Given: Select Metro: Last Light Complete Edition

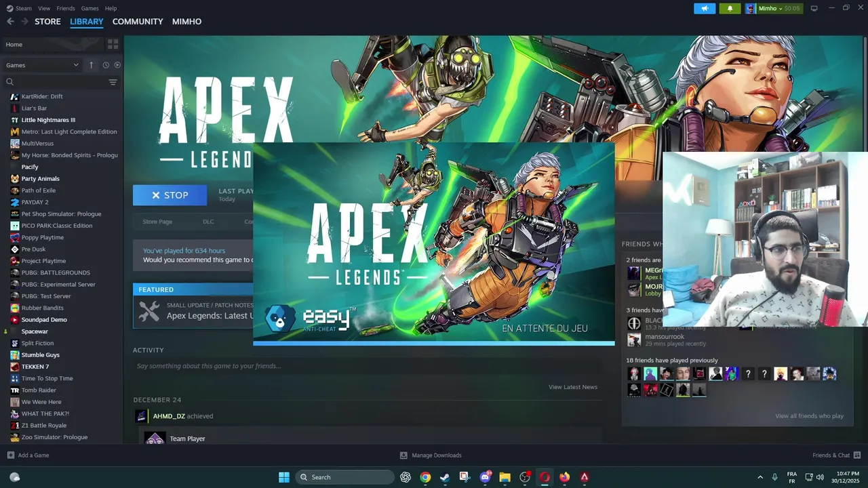Looking at the screenshot, I should [x=69, y=131].
